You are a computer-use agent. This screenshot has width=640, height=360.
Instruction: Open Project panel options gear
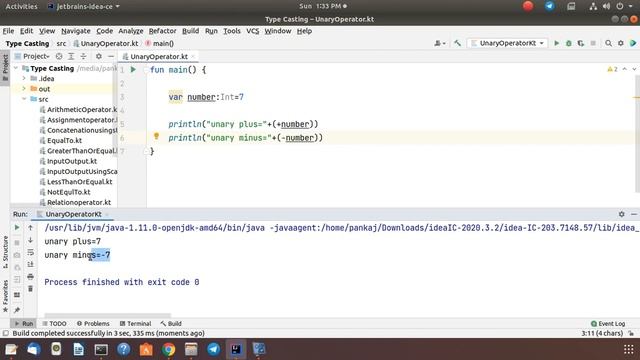click(x=99, y=56)
